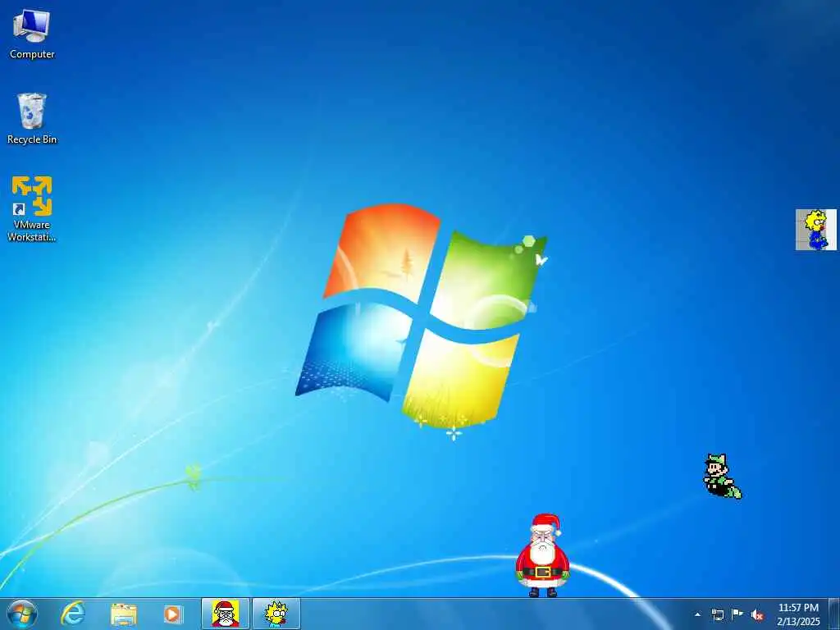Select the VMware Workstation shortcut icon
Screen dimensions: 840x630
tap(32, 209)
